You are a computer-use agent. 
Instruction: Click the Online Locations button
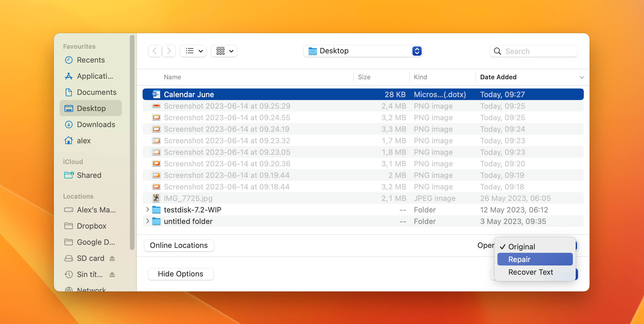[x=179, y=245]
